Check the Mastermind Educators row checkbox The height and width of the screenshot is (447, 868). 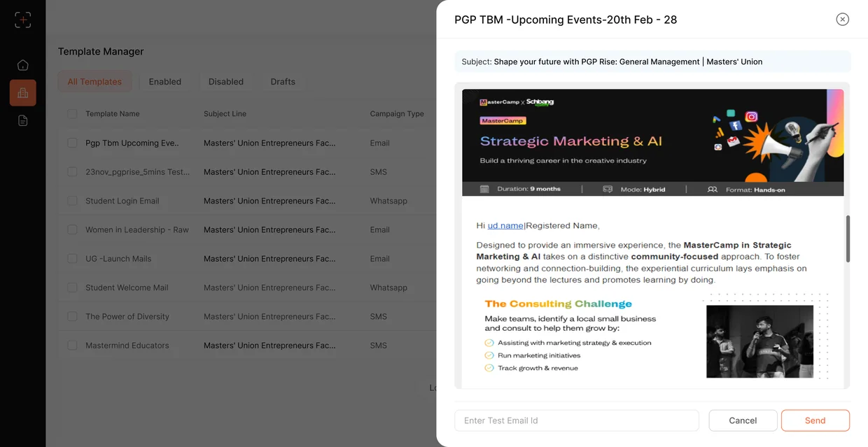tap(72, 346)
